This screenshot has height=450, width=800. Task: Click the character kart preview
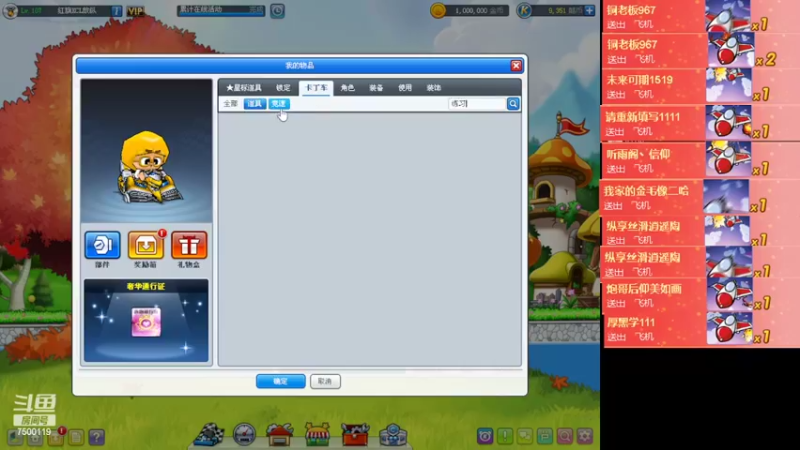pyautogui.click(x=146, y=151)
